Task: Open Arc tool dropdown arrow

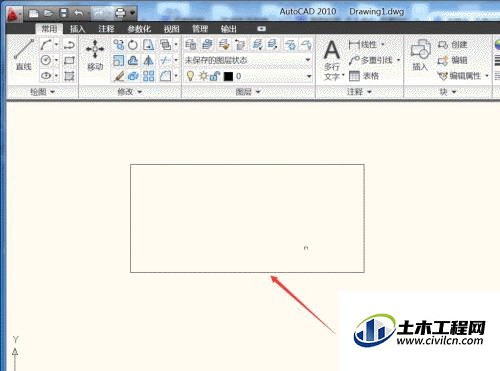Action: [56, 44]
